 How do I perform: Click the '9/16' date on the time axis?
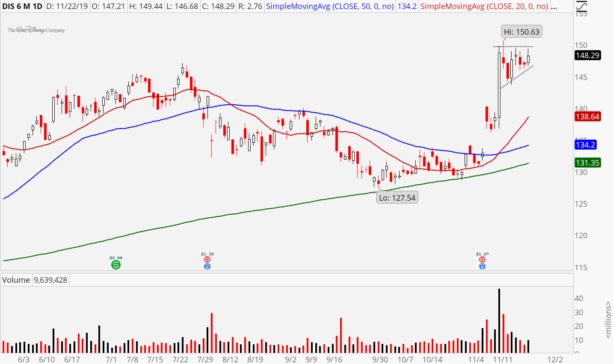[334, 359]
